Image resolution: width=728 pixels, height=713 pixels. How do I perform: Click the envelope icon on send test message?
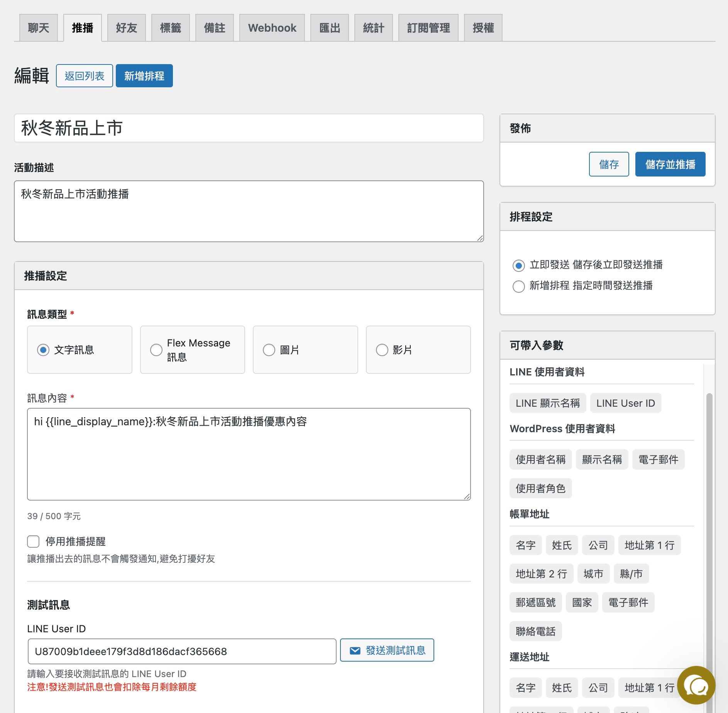(355, 651)
